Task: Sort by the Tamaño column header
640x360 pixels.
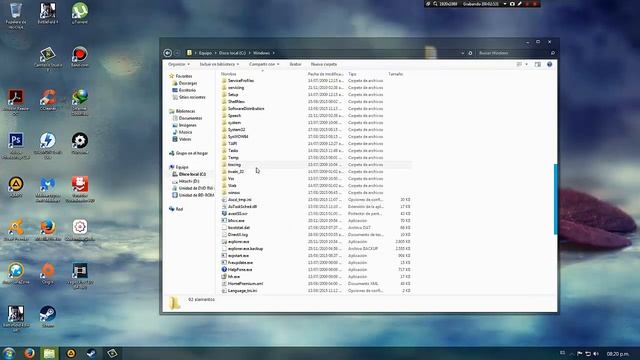Action: [x=396, y=74]
